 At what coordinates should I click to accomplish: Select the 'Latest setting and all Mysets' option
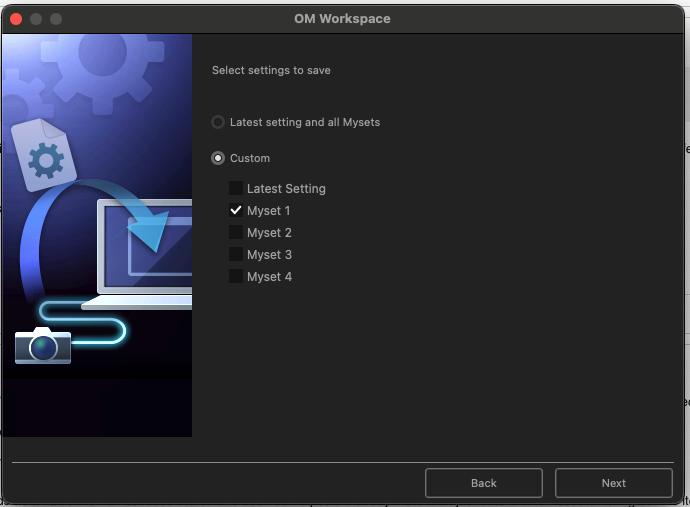click(218, 122)
